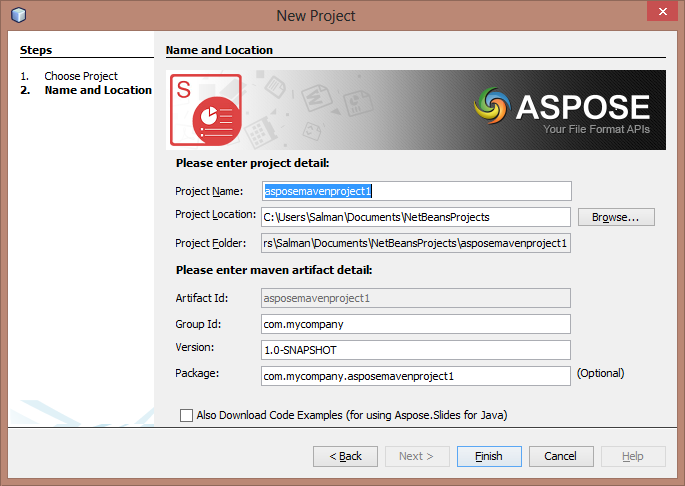The width and height of the screenshot is (685, 486).
Task: Click the Group Id input field
Action: 416,324
